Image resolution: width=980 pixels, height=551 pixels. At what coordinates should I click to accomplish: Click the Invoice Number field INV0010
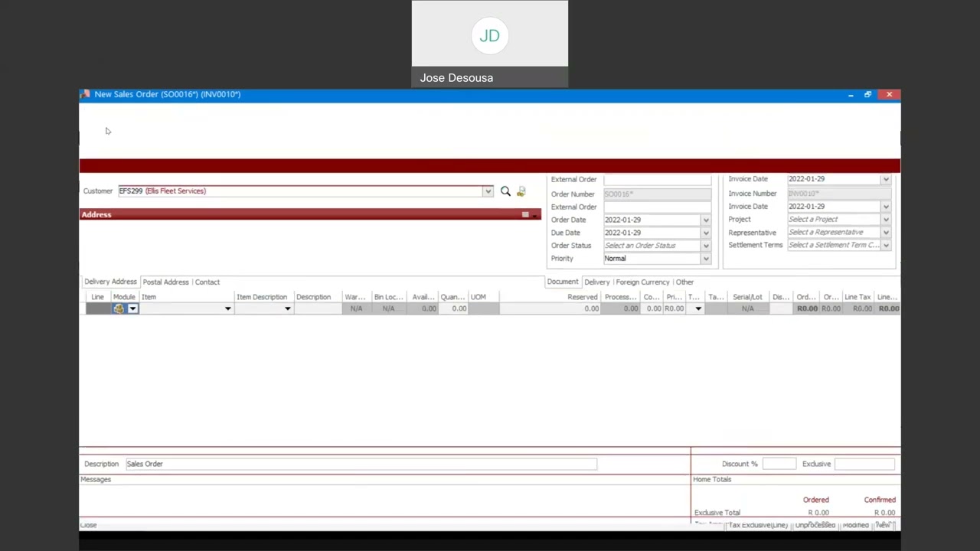tap(839, 194)
